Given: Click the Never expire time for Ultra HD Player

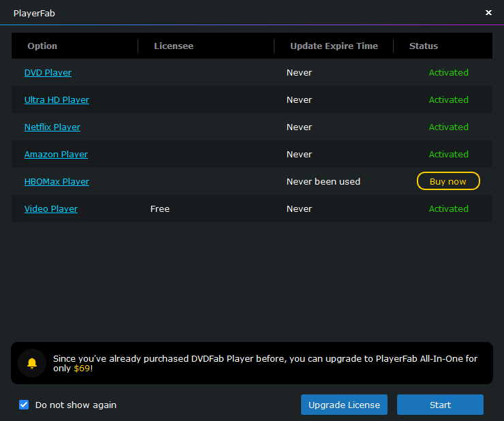Looking at the screenshot, I should click(299, 100).
